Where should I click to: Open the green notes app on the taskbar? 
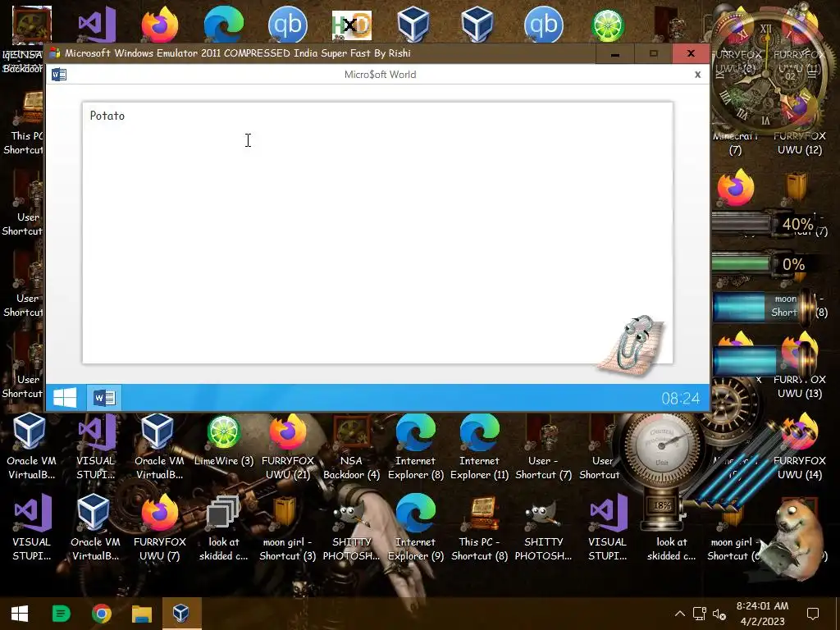tap(61, 614)
